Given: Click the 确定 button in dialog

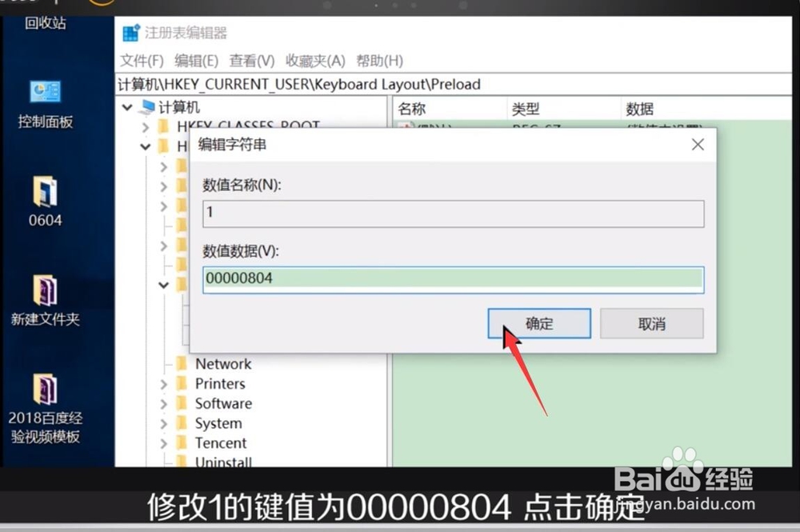Looking at the screenshot, I should point(539,323).
